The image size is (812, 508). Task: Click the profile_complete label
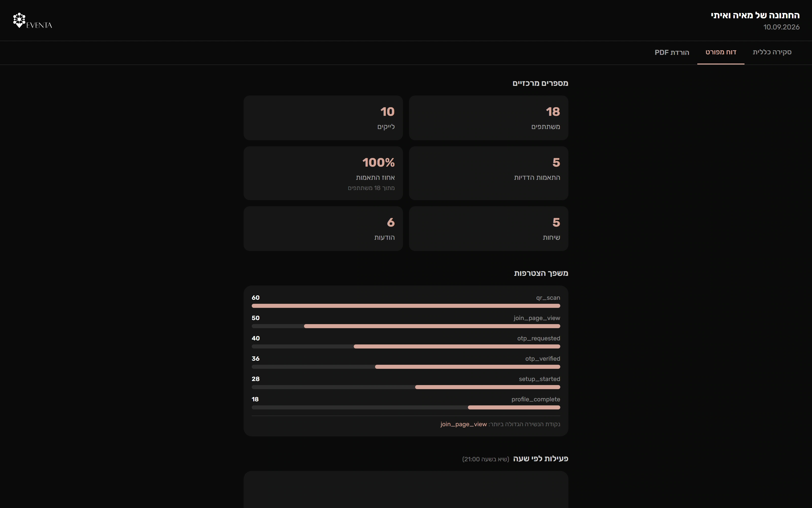(536, 400)
